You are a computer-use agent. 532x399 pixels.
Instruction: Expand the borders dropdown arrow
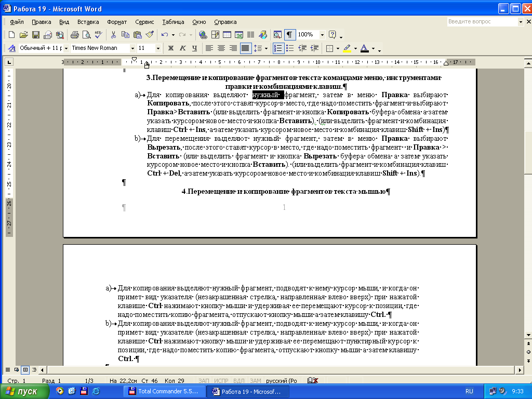click(x=338, y=48)
